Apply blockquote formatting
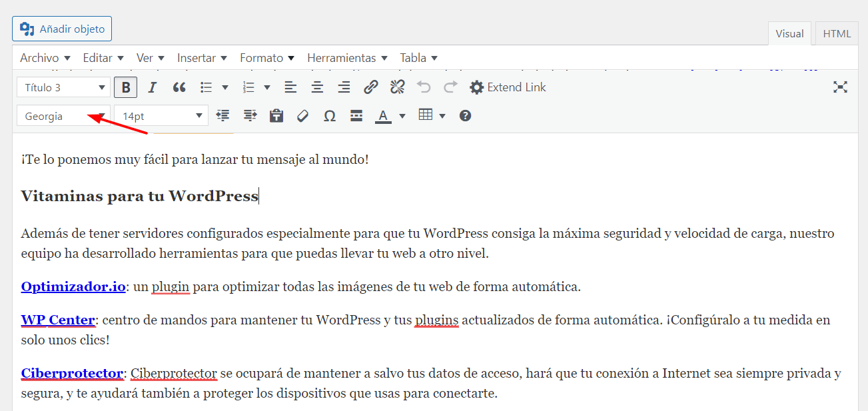868x411 pixels. point(179,87)
